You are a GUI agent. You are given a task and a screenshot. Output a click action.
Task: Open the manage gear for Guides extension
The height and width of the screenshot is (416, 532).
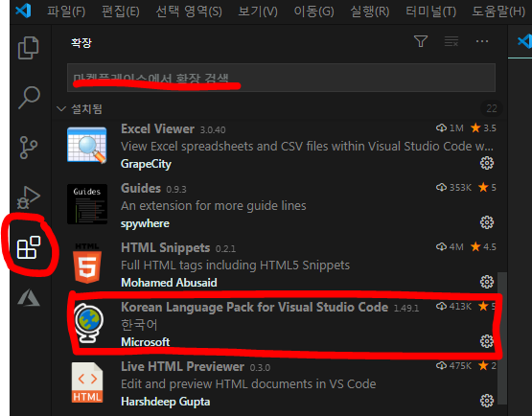pyautogui.click(x=487, y=222)
